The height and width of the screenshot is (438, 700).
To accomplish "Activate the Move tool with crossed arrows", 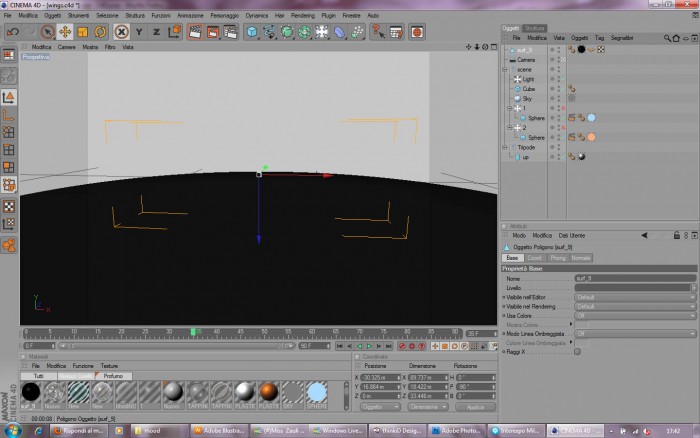I will 65,32.
